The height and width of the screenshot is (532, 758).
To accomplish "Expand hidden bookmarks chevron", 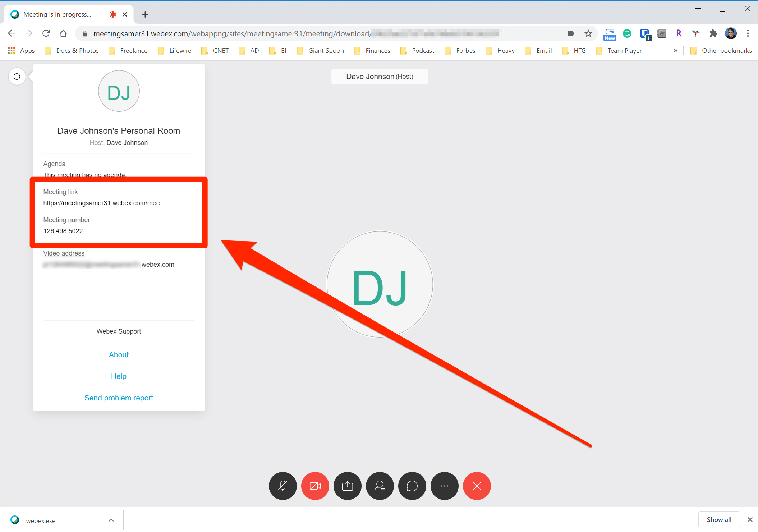I will pos(675,51).
